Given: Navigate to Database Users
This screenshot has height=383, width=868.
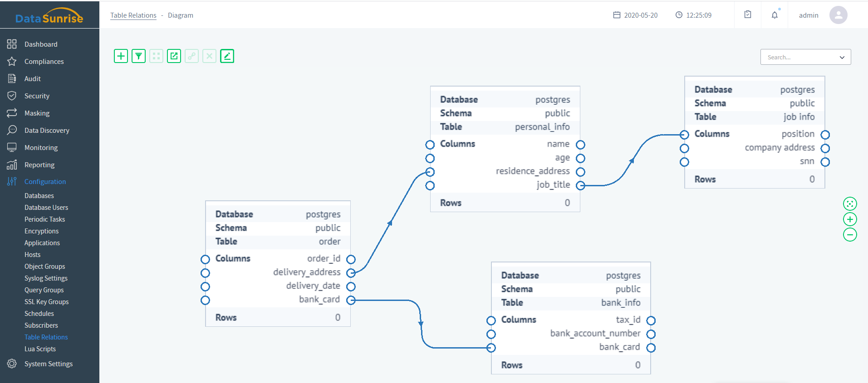Looking at the screenshot, I should coord(46,208).
